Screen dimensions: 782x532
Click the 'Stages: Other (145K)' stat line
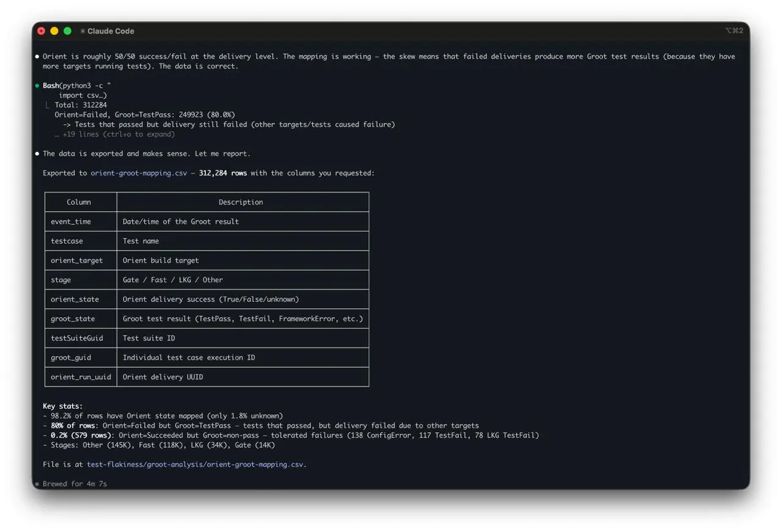[x=159, y=445]
